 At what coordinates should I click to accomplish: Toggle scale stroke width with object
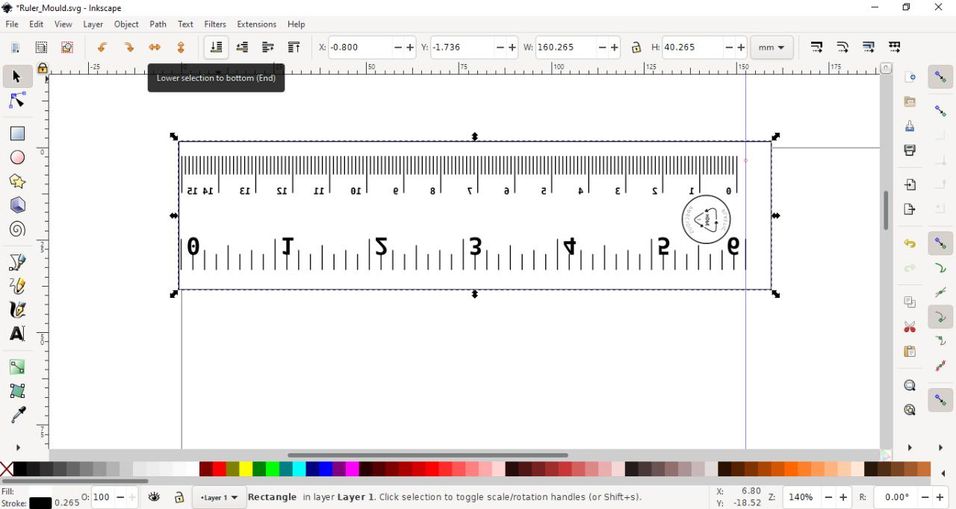click(x=816, y=47)
